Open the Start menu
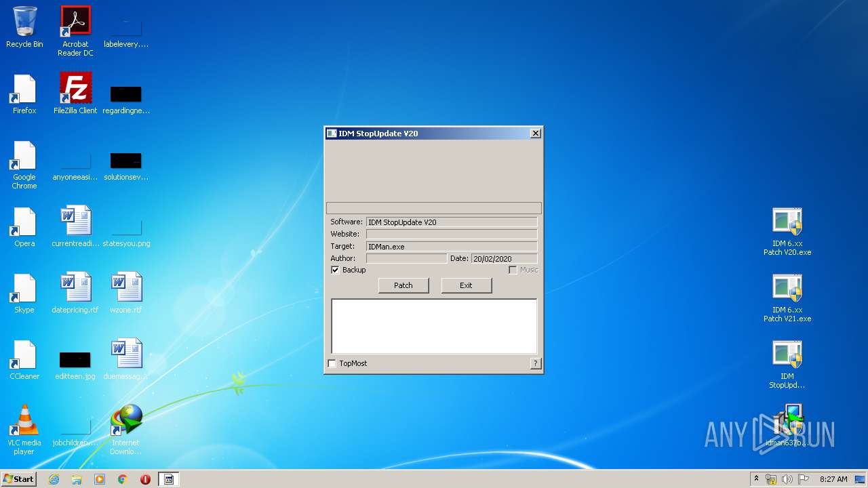The image size is (868, 488). tap(18, 479)
